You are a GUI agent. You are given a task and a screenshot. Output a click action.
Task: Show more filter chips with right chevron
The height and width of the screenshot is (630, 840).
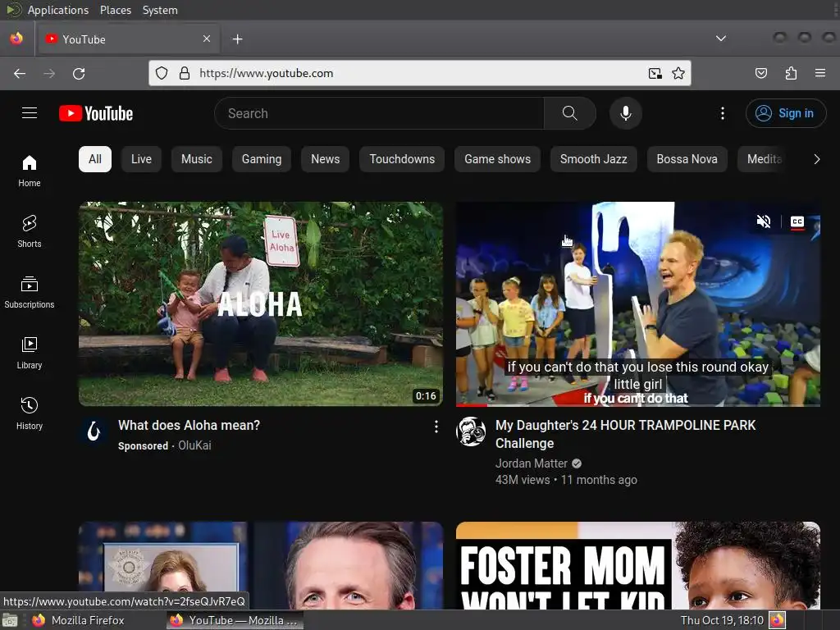pyautogui.click(x=816, y=159)
